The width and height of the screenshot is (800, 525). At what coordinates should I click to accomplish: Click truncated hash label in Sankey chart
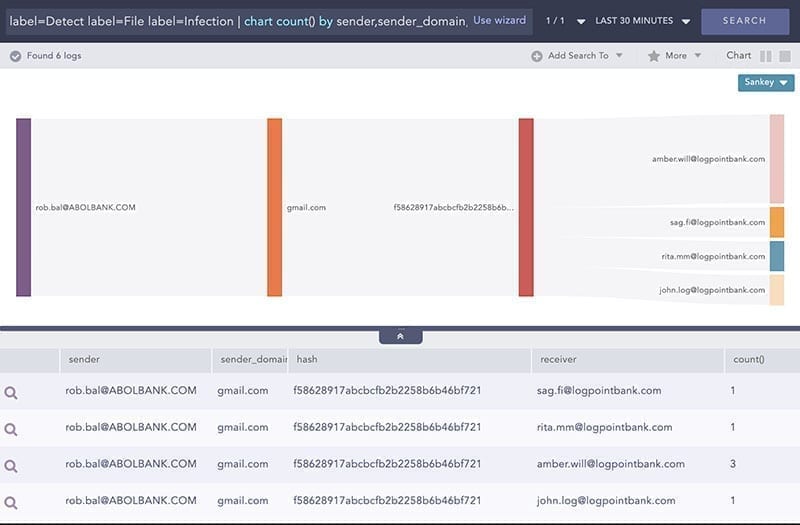[x=454, y=208]
